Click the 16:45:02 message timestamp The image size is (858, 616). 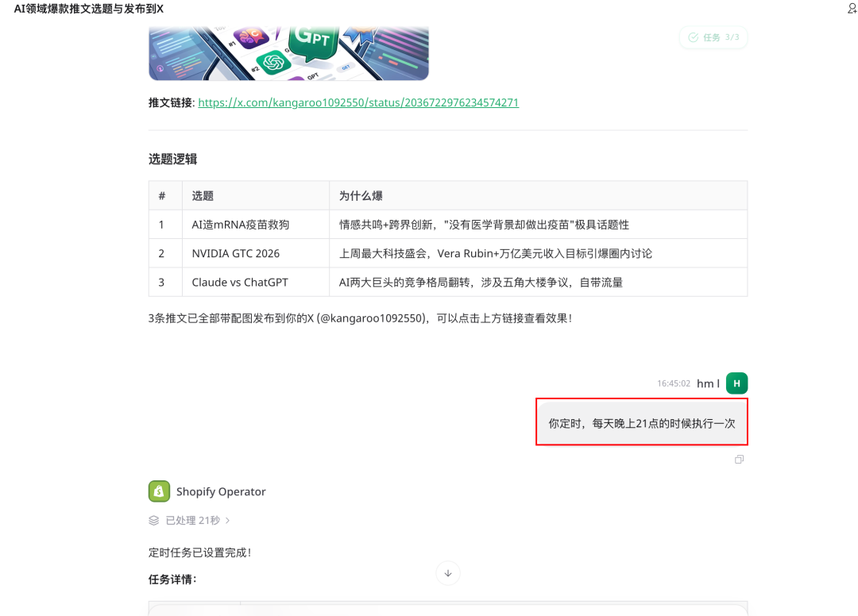pos(673,383)
